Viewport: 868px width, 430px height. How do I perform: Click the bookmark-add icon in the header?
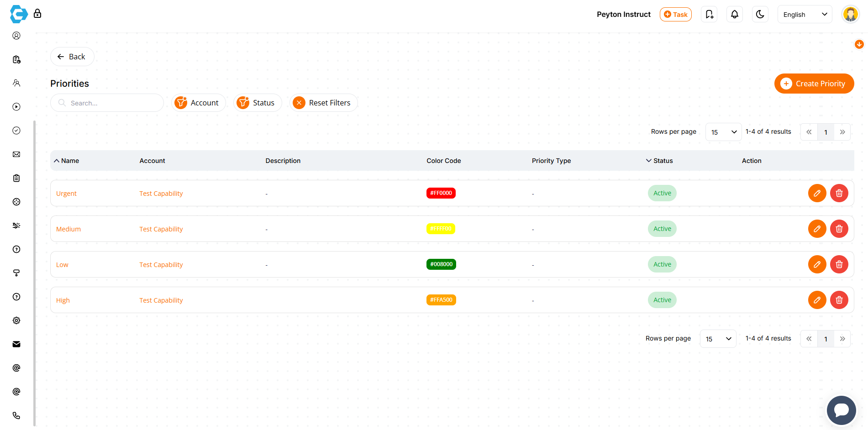pos(709,14)
